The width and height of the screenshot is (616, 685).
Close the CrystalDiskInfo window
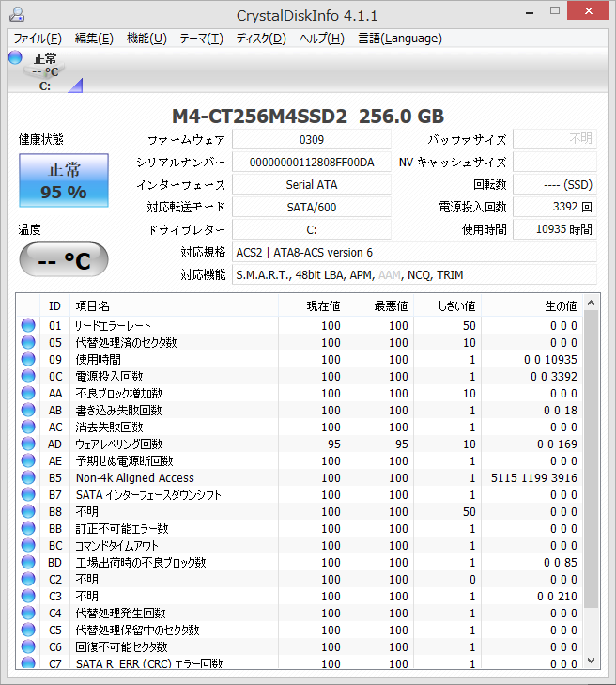tap(588, 11)
